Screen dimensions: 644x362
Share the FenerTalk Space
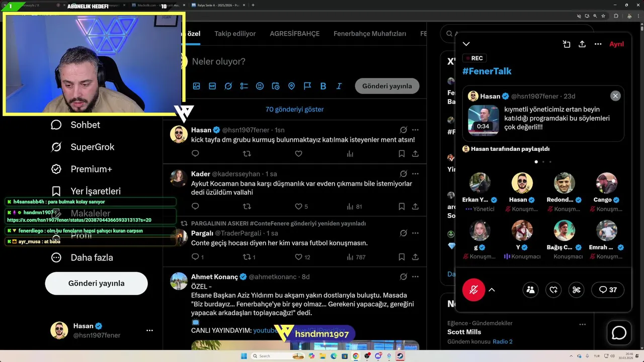582,44
